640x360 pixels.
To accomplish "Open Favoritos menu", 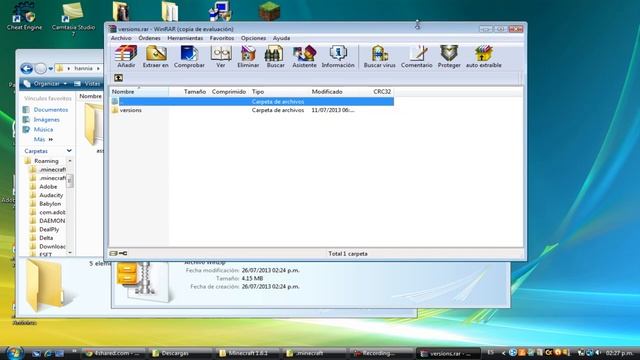I will click(222, 38).
